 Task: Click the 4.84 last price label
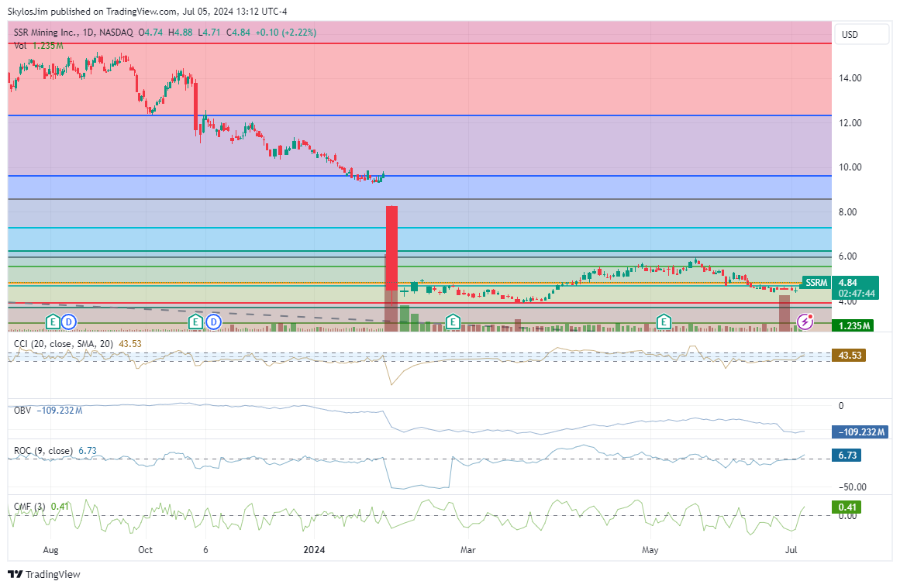coord(848,282)
